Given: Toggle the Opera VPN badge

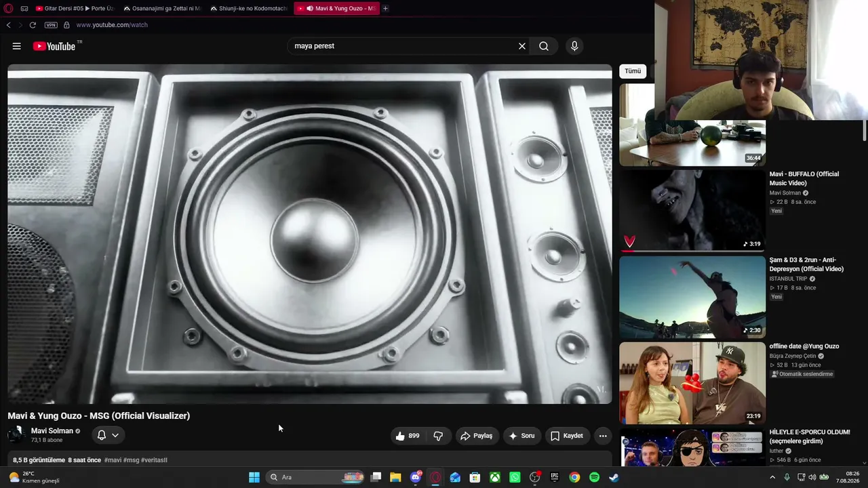Looking at the screenshot, I should tap(51, 25).
